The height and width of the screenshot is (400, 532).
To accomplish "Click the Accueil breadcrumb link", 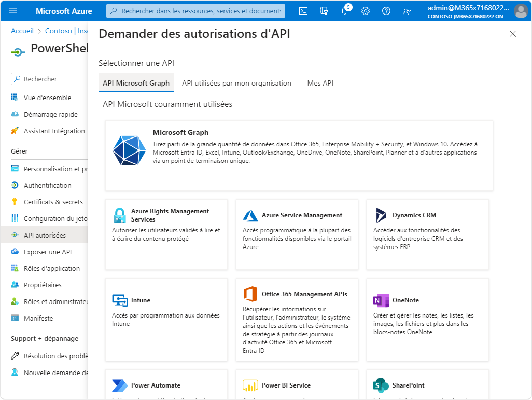I will tap(22, 31).
